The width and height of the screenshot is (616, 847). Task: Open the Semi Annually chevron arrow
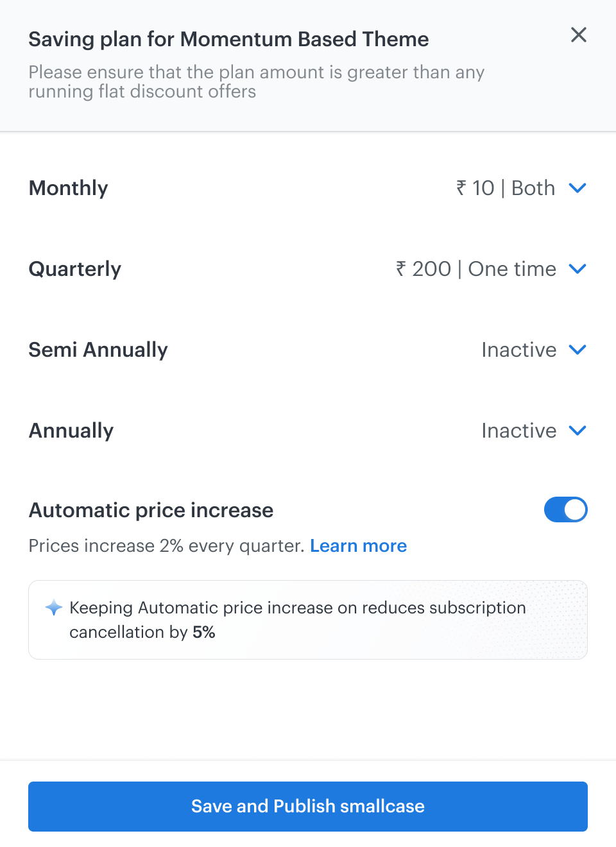[577, 350]
